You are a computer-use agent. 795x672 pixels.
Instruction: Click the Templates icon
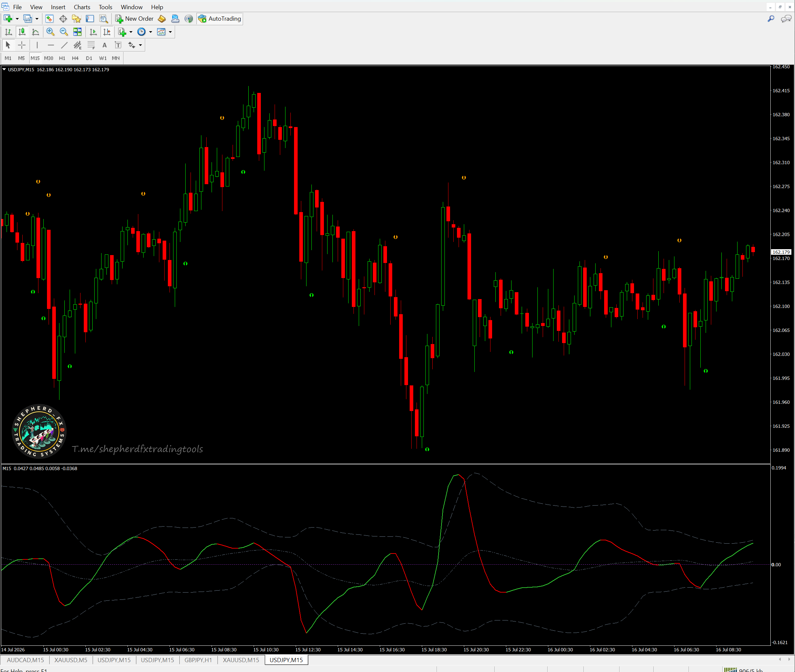click(x=161, y=32)
